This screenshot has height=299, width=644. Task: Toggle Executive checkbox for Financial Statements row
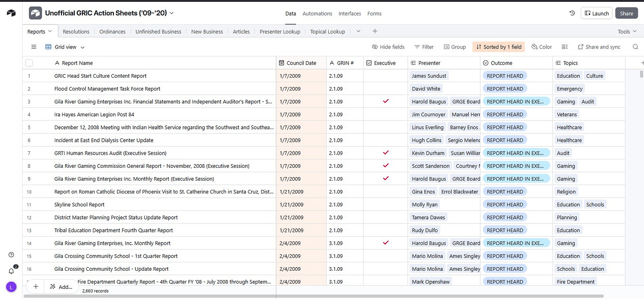click(x=386, y=101)
